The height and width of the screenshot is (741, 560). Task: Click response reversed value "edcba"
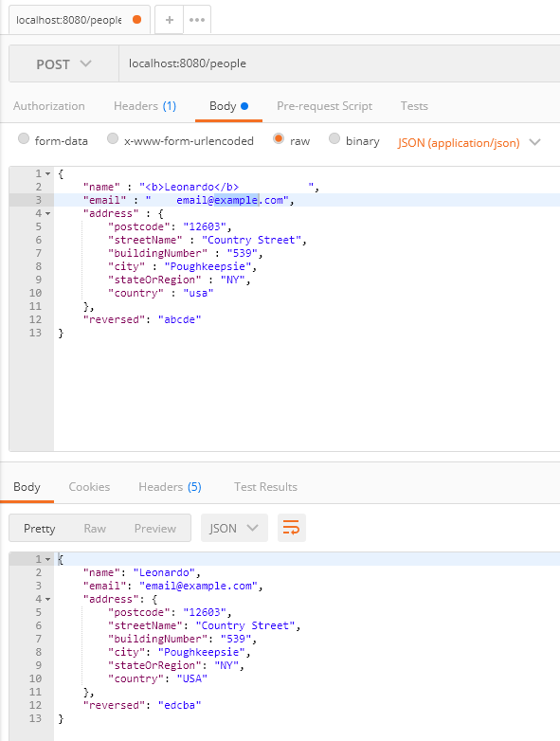point(180,705)
